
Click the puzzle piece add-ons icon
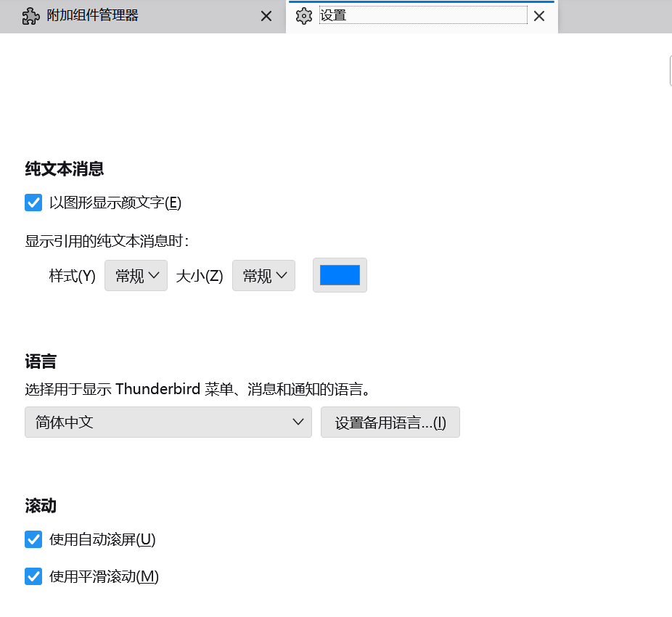(x=31, y=16)
